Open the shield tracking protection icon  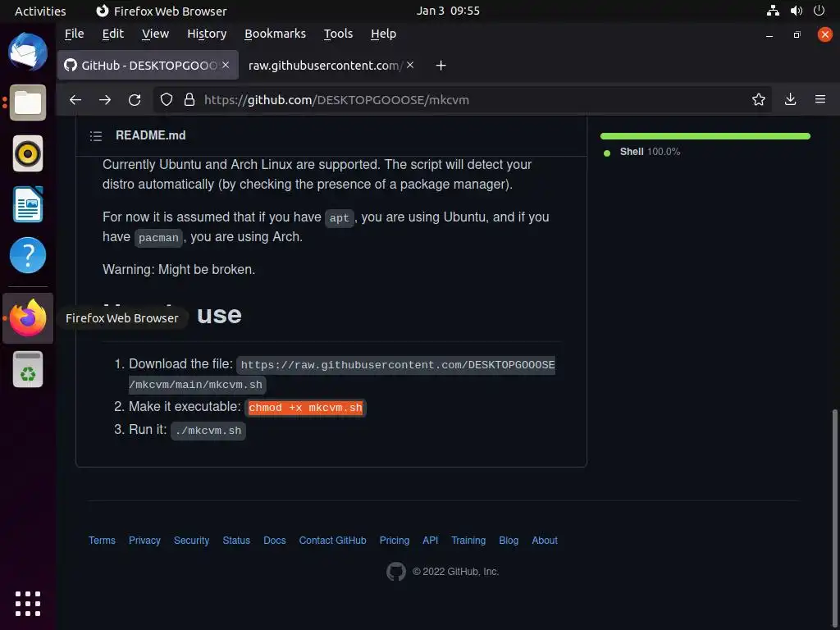167,99
